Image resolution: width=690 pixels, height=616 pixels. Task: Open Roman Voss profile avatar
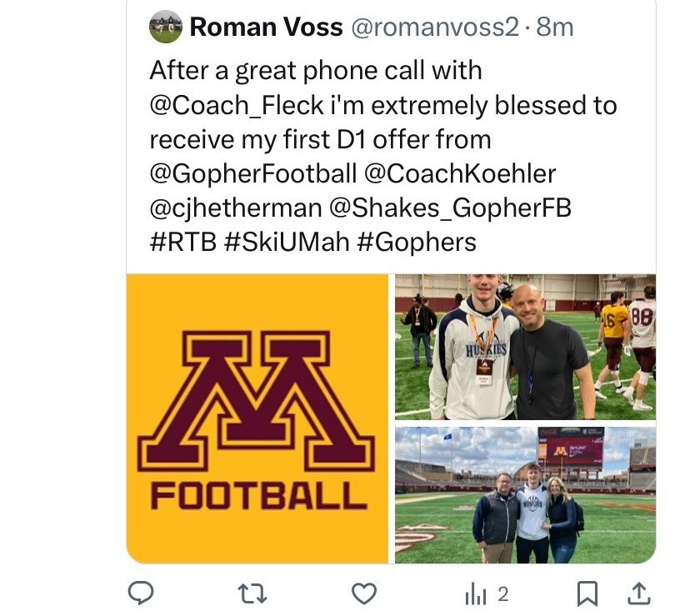point(166,27)
